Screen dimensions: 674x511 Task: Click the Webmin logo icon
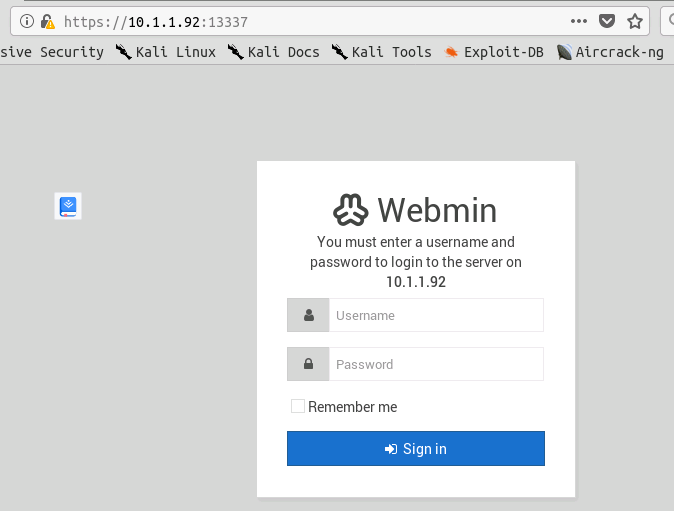click(350, 210)
